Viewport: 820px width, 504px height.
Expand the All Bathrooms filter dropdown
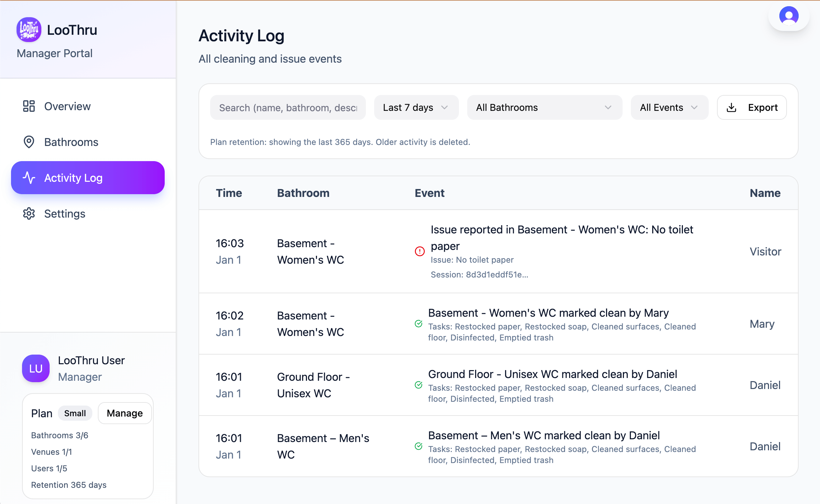pos(544,107)
